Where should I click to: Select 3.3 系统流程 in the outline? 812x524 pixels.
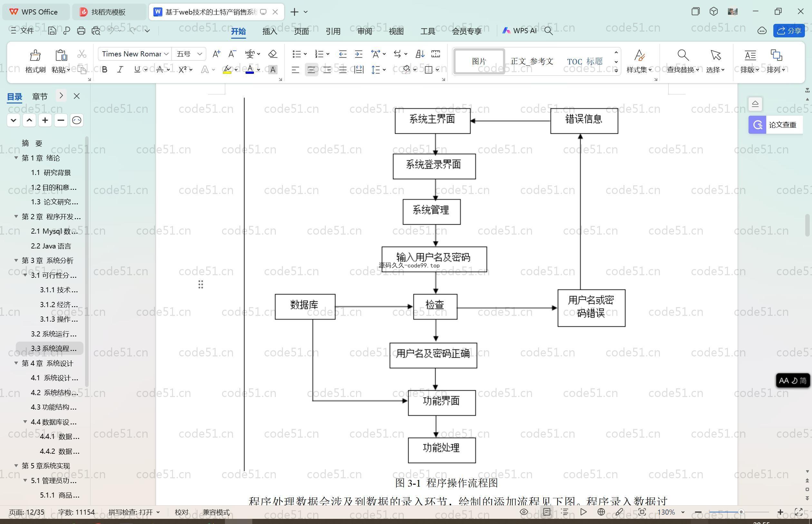50,348
